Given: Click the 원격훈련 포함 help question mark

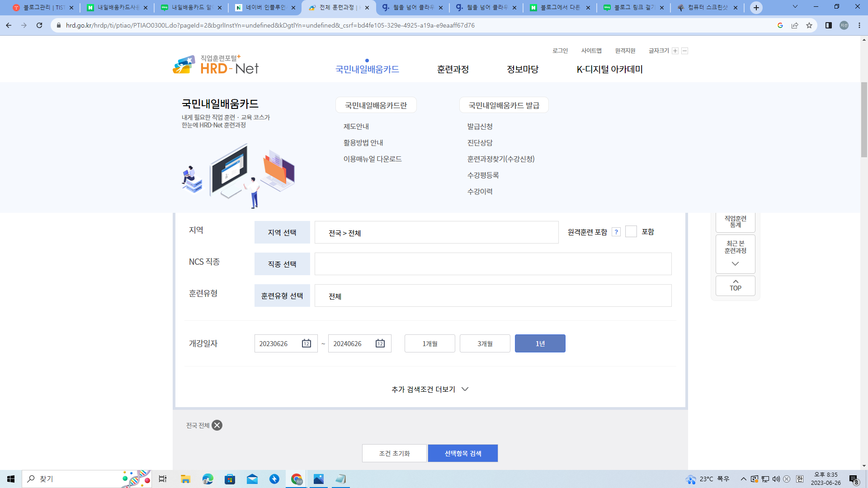Looking at the screenshot, I should coord(617,232).
